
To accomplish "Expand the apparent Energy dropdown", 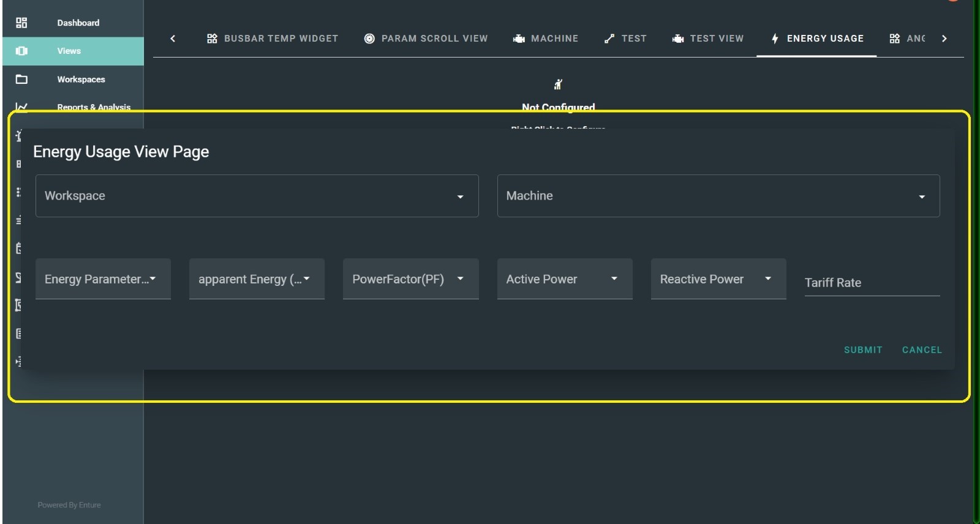I will click(257, 279).
